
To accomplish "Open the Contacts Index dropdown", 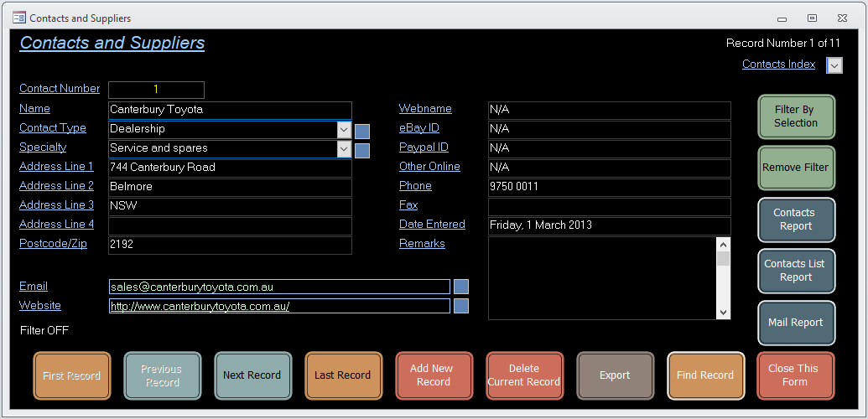I will [834, 65].
